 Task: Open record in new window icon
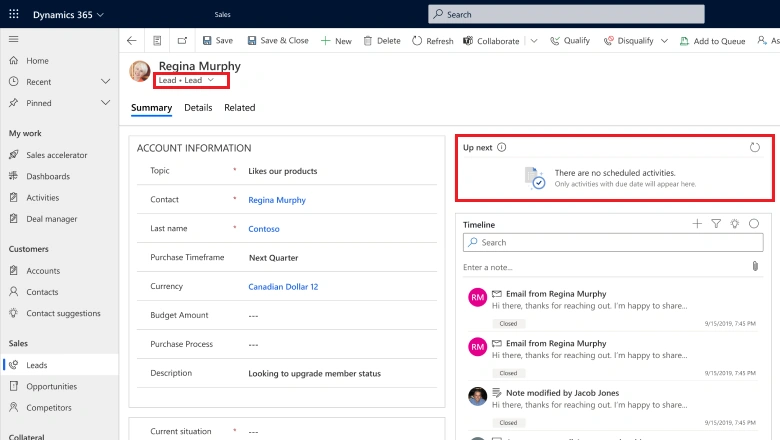tap(182, 41)
